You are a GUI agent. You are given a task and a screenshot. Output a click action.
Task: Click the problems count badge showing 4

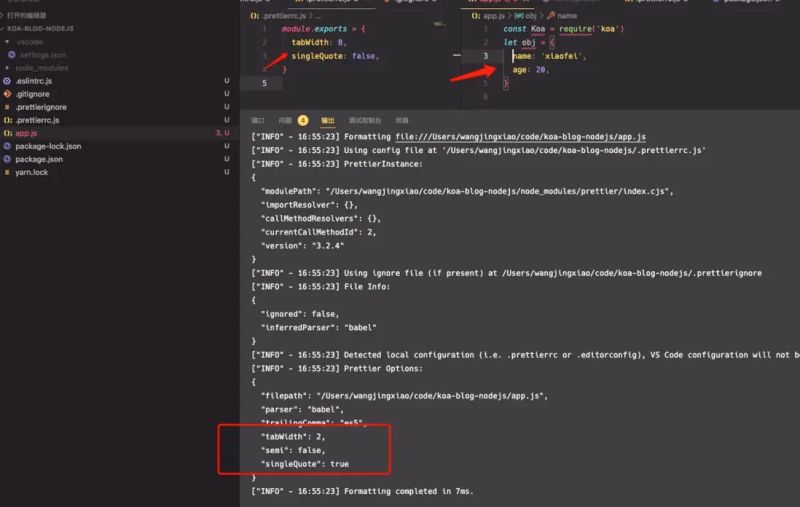(x=303, y=120)
